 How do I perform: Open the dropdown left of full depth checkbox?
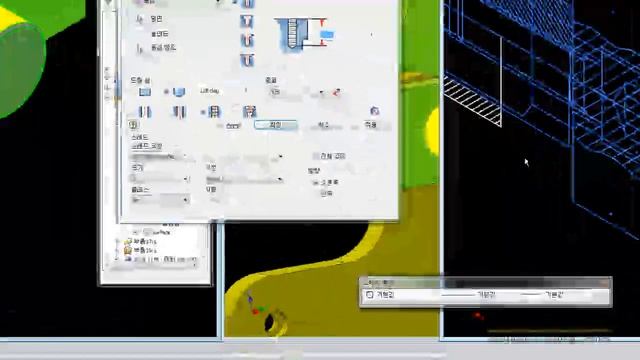pyautogui.click(x=243, y=157)
